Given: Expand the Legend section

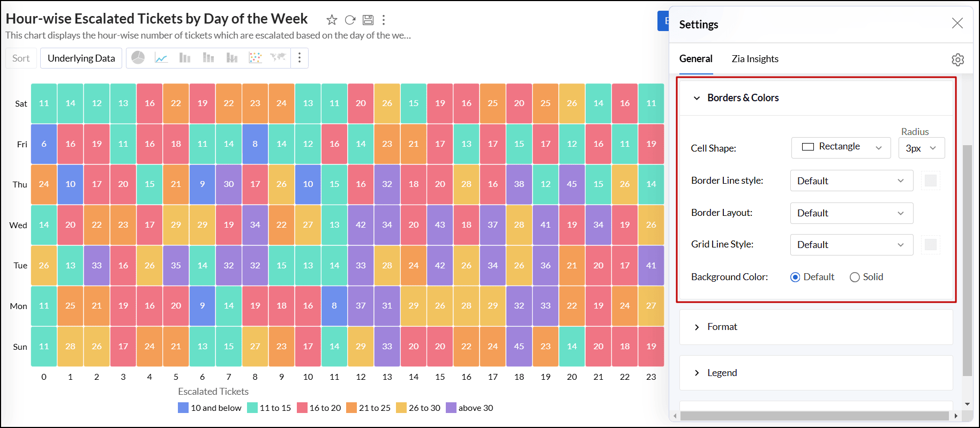Looking at the screenshot, I should tap(722, 373).
